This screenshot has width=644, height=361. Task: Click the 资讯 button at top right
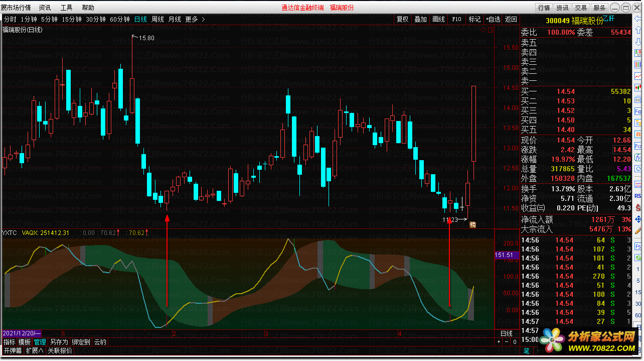[x=562, y=8]
